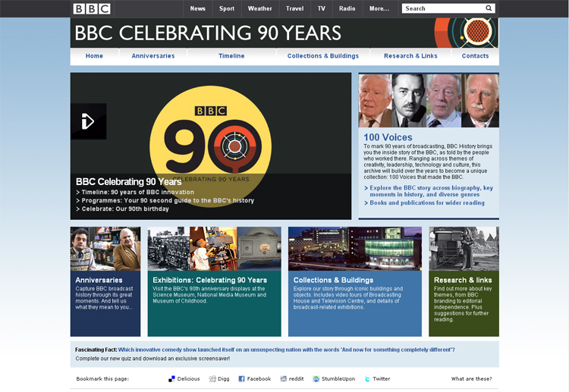Share page via StumbleUpon icon

[316, 378]
